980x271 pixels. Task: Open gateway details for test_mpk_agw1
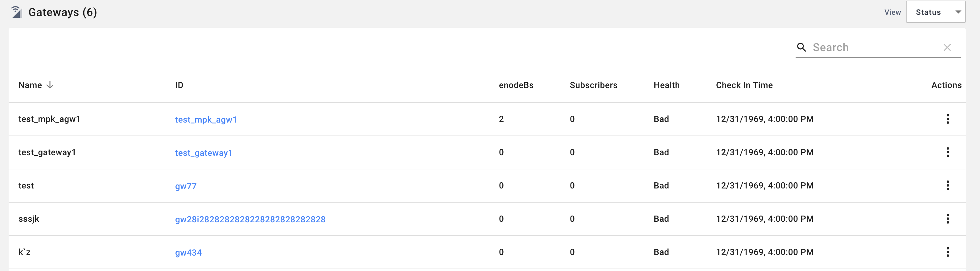206,119
